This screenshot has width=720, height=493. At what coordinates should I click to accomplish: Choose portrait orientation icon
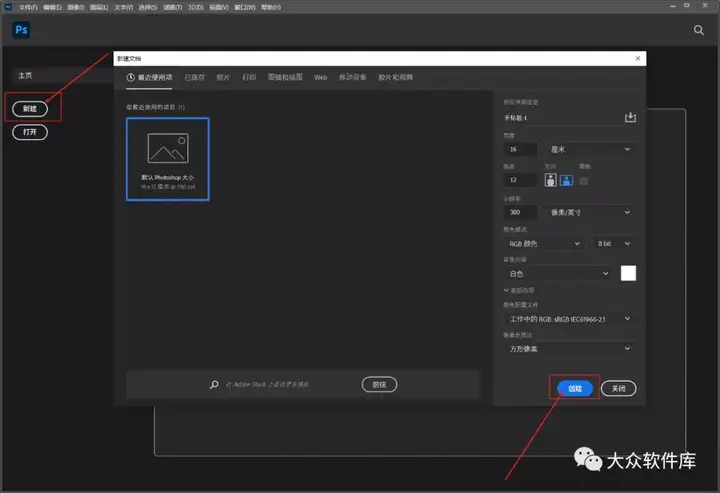[x=550, y=180]
